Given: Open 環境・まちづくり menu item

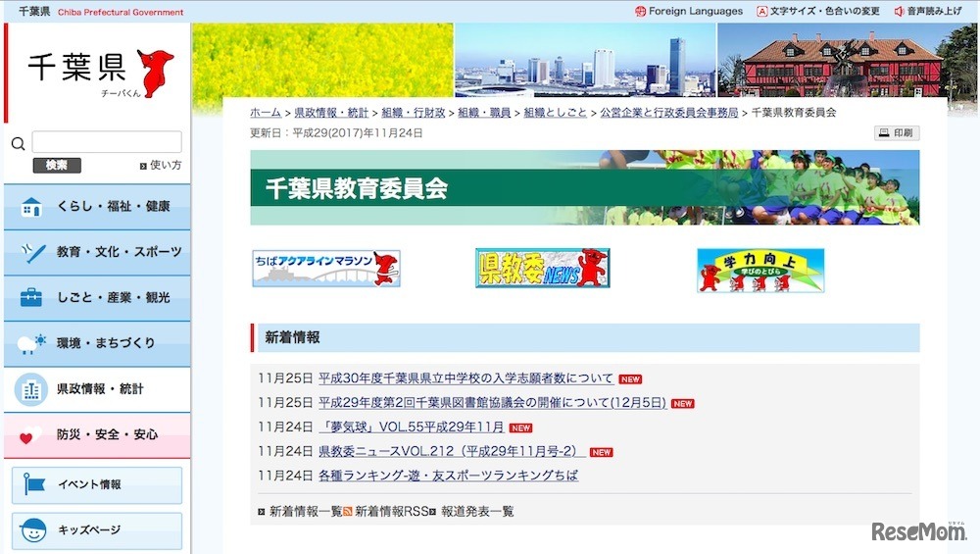Looking at the screenshot, I should pyautogui.click(x=97, y=344).
